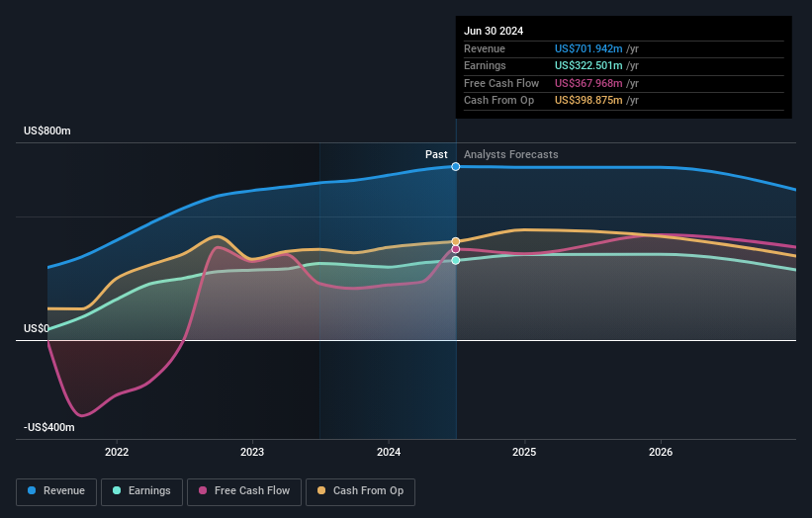Click the blue Revenue data point marker
812x518 pixels.
click(456, 167)
